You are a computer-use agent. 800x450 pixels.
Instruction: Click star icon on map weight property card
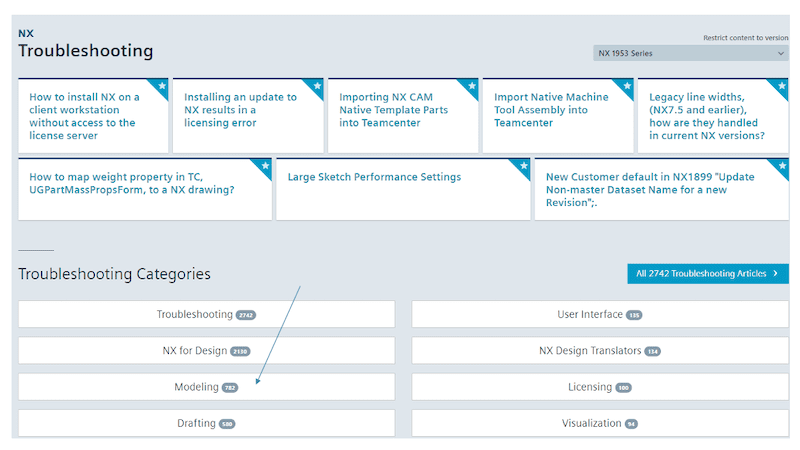tap(265, 166)
